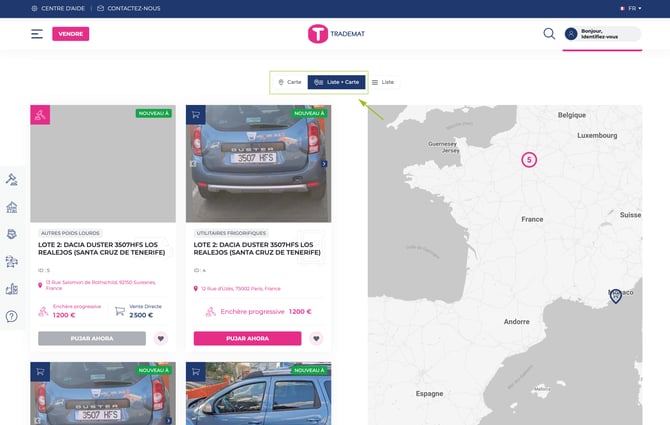The image size is (670, 425).
Task: Open the Dacia Duster rear photo thumbnail
Action: [259, 164]
